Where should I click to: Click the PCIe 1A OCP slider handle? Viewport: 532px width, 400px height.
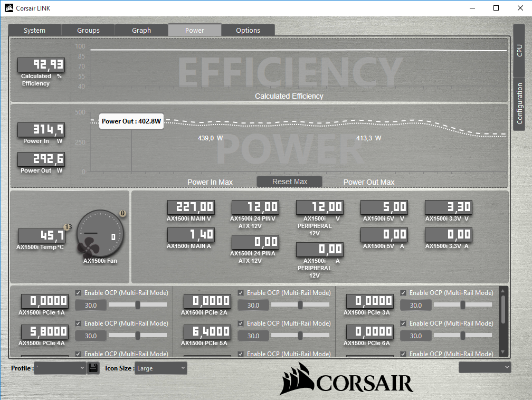point(138,304)
